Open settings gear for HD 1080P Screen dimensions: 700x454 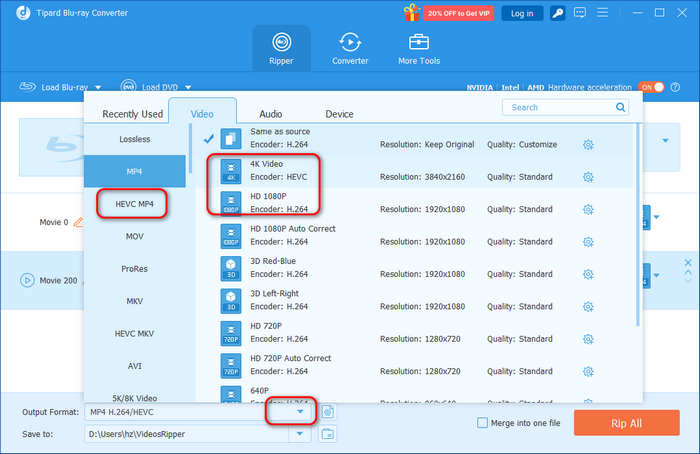coord(588,209)
